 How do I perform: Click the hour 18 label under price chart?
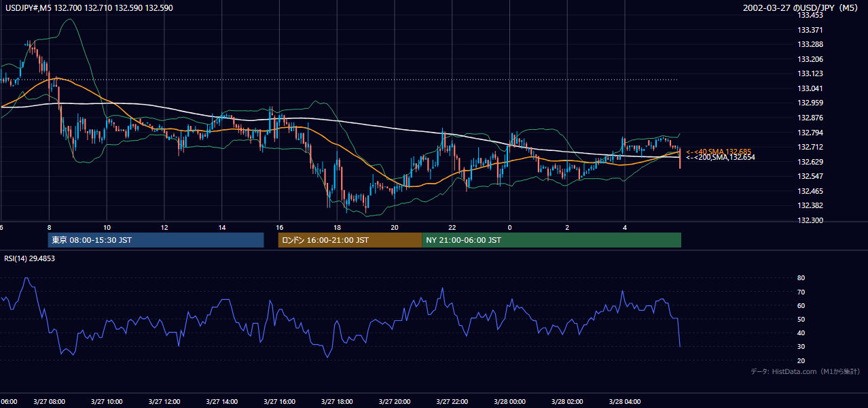tap(337, 226)
